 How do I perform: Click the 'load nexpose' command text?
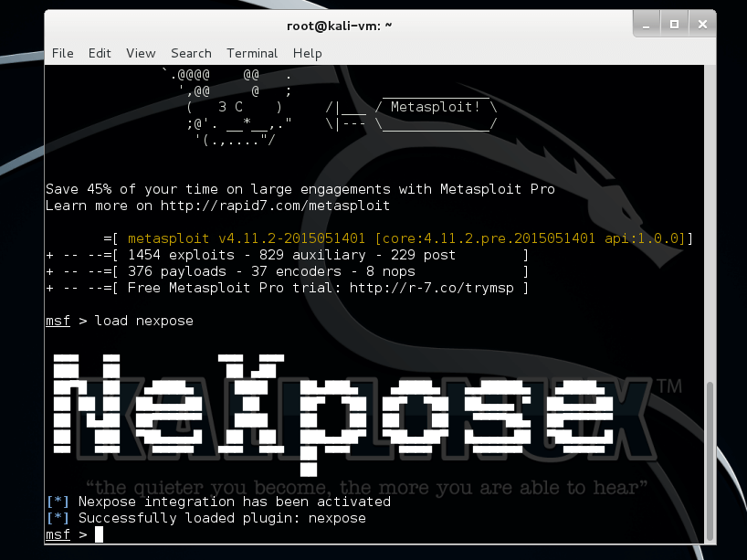143,321
